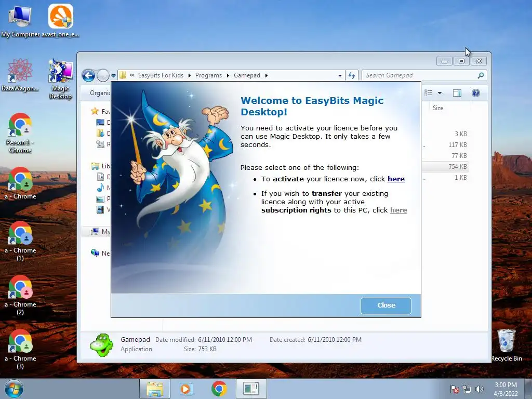Open Explorer help icon
The image size is (532, 399).
(476, 93)
